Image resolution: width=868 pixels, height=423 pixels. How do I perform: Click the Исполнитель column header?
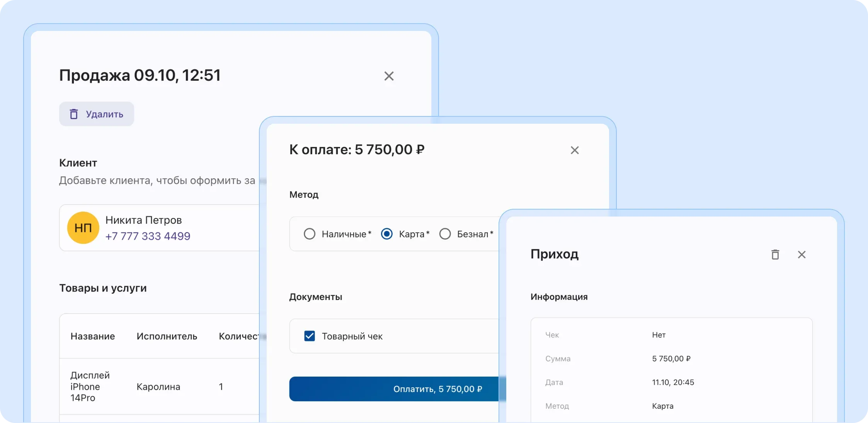pyautogui.click(x=167, y=336)
